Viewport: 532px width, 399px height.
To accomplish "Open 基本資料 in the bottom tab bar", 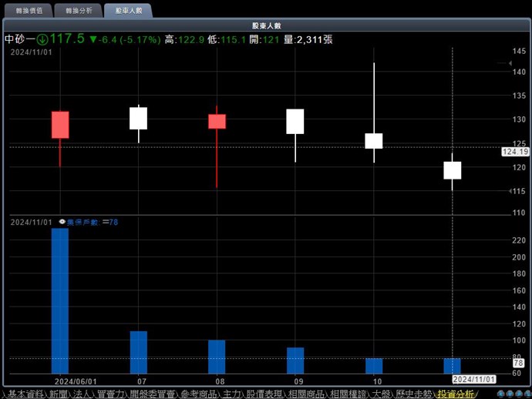I will [25, 394].
